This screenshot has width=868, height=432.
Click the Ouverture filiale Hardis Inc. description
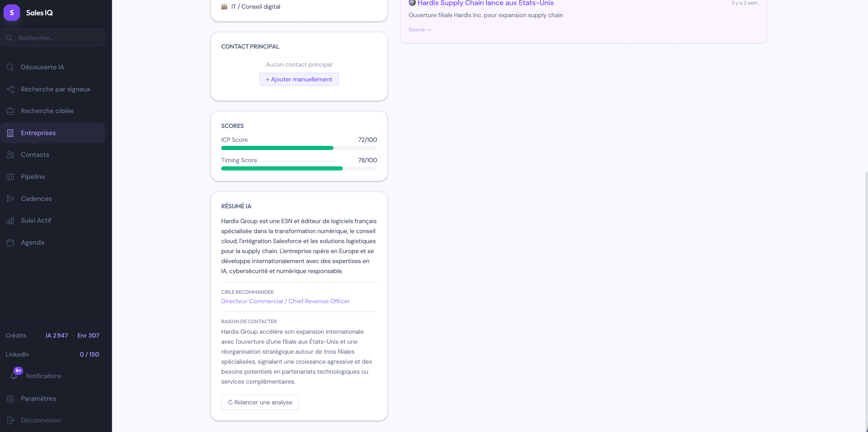point(486,15)
